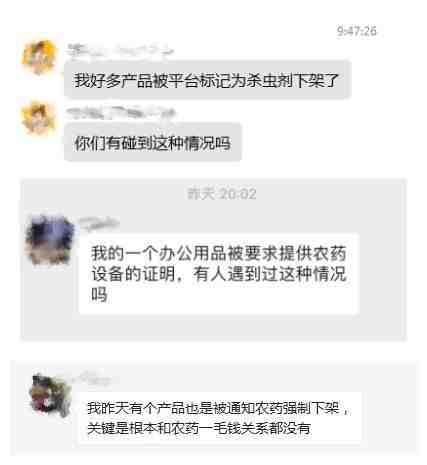Select the line 我昨天有个产品也是被通知农药强制下架
The height and width of the screenshot is (465, 427).
pos(218,408)
